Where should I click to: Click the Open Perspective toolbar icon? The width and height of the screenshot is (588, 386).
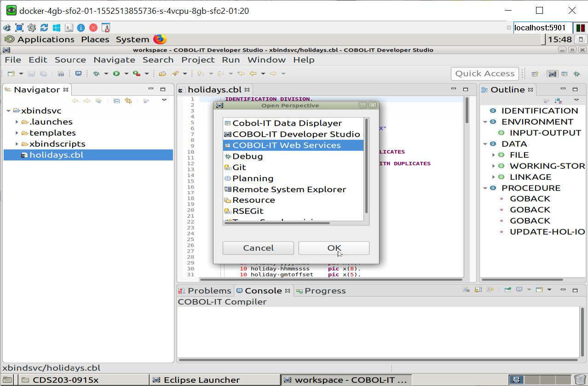point(535,74)
